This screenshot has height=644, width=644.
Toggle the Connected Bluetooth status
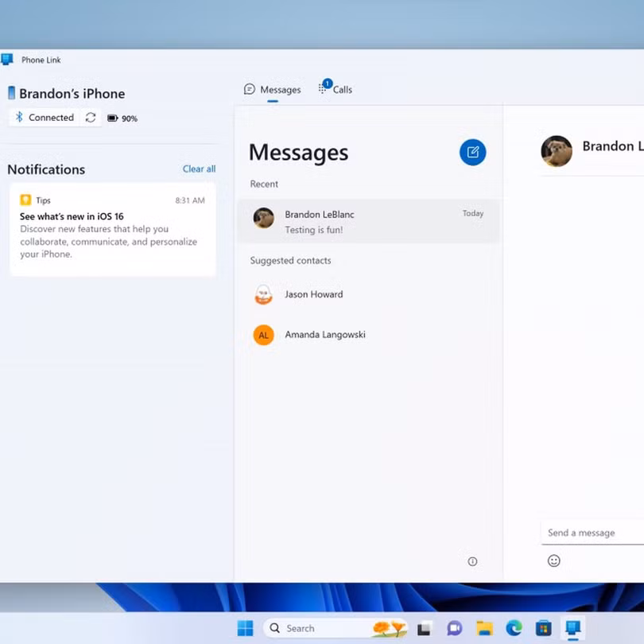pos(50,117)
